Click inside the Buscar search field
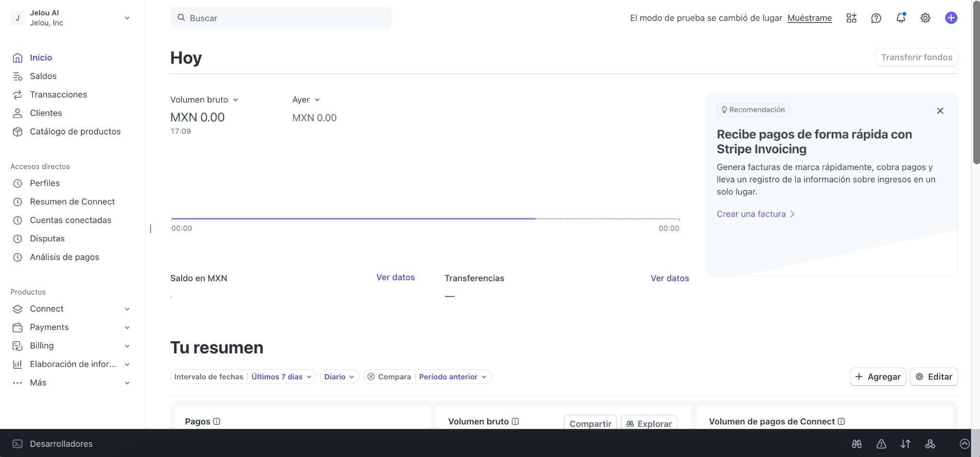The image size is (980, 457). [280, 18]
